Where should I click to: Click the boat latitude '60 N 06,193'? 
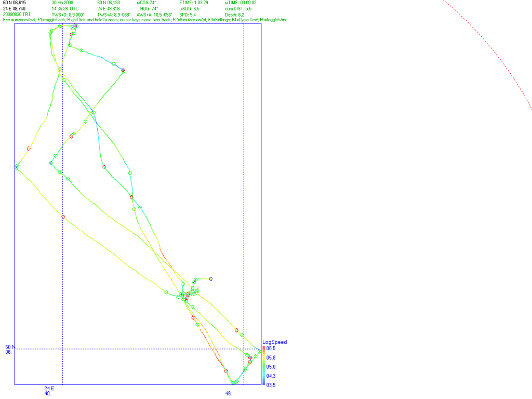pyautogui.click(x=109, y=3)
